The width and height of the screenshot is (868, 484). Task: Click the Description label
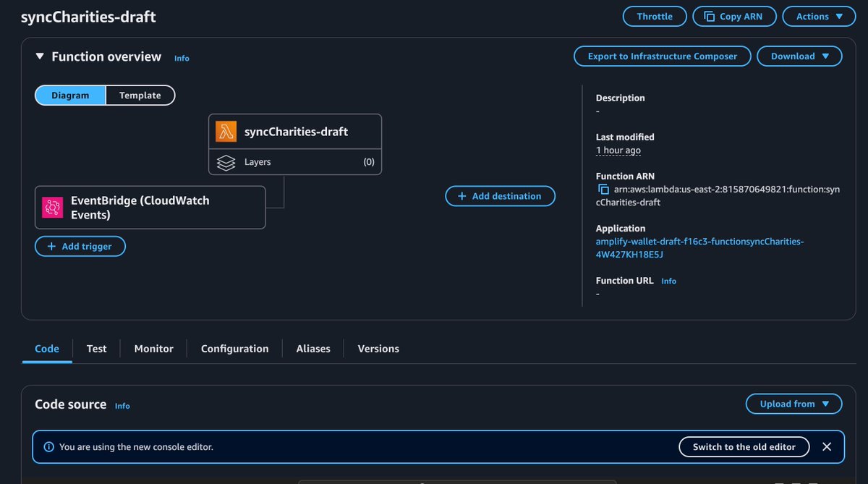[x=620, y=98]
